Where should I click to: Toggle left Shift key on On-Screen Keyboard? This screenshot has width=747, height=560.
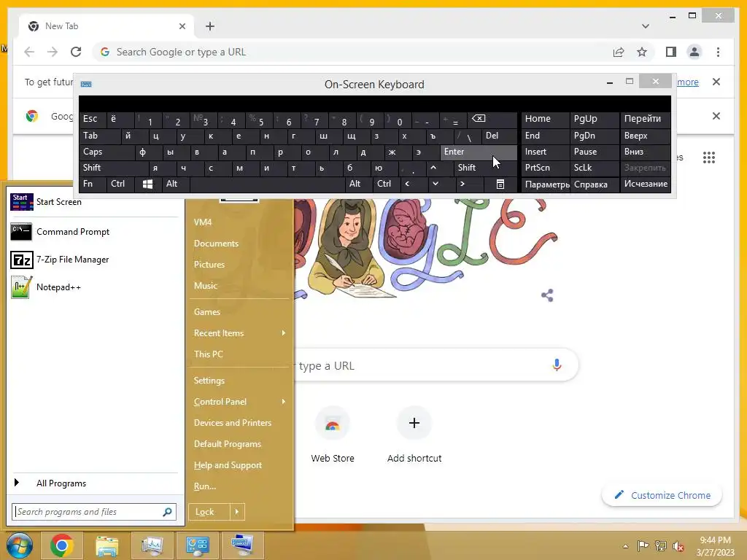115,168
